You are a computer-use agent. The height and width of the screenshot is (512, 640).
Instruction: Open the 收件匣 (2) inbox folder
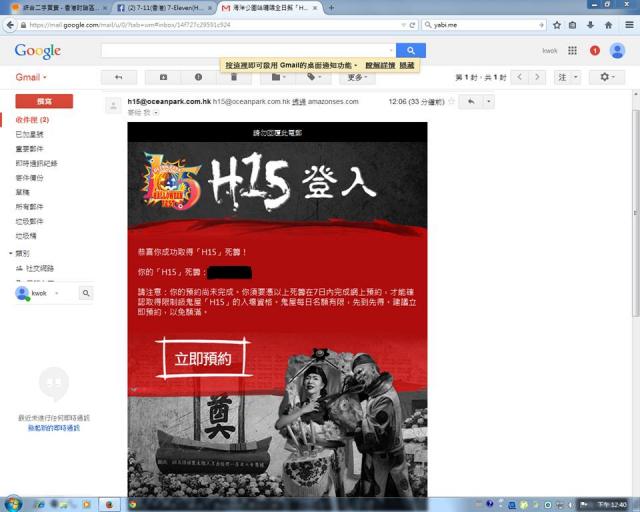pyautogui.click(x=32, y=120)
